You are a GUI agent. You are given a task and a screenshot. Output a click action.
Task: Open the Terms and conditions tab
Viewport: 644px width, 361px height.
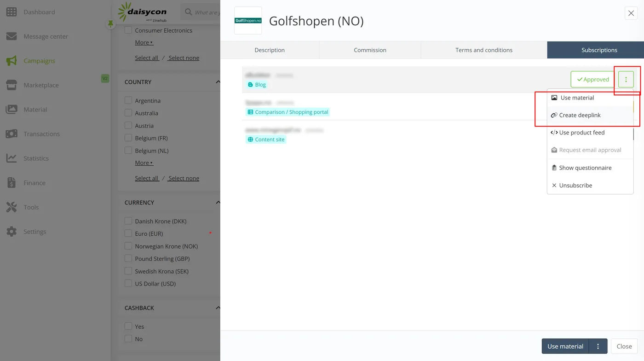pos(484,50)
